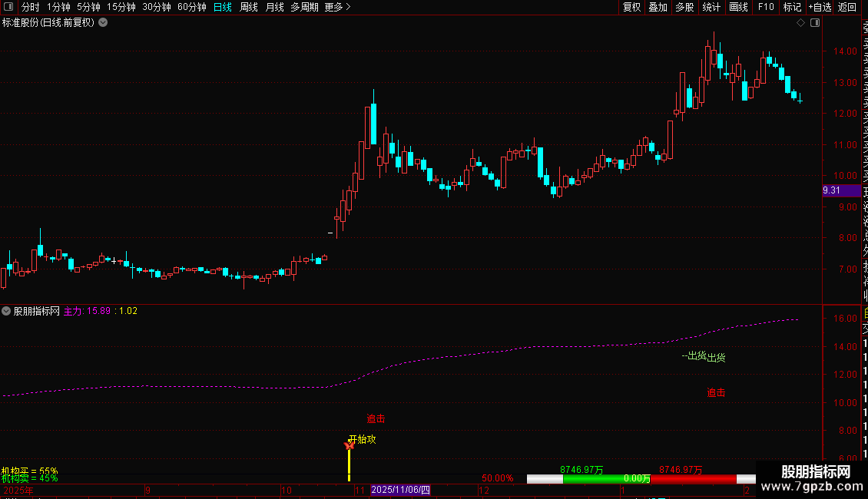This screenshot has width=868, height=499.
Task: Open the 复权 adjustment menu
Action: [631, 7]
